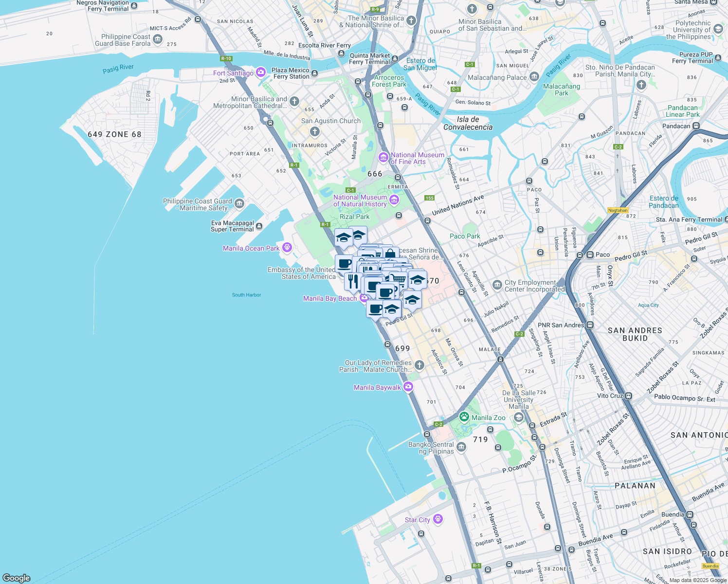Open Negros Navigation Ferry Terminal icon
The height and width of the screenshot is (584, 728).
pyautogui.click(x=134, y=6)
